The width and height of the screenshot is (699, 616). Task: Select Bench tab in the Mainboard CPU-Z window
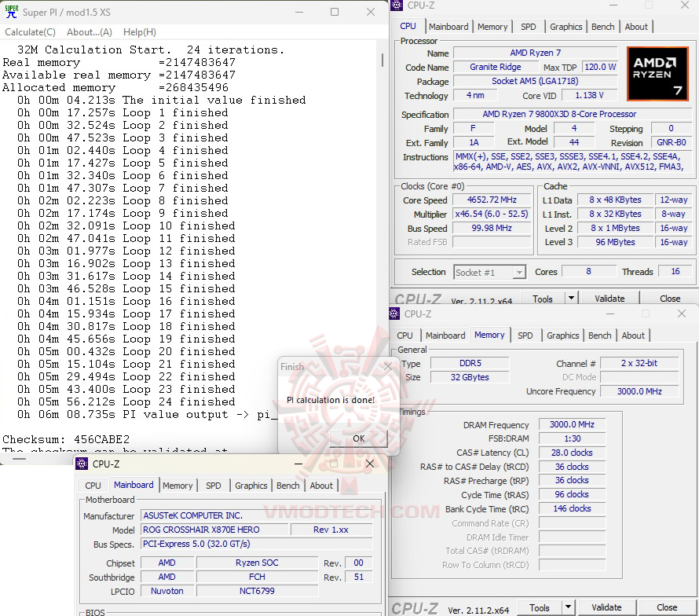288,486
